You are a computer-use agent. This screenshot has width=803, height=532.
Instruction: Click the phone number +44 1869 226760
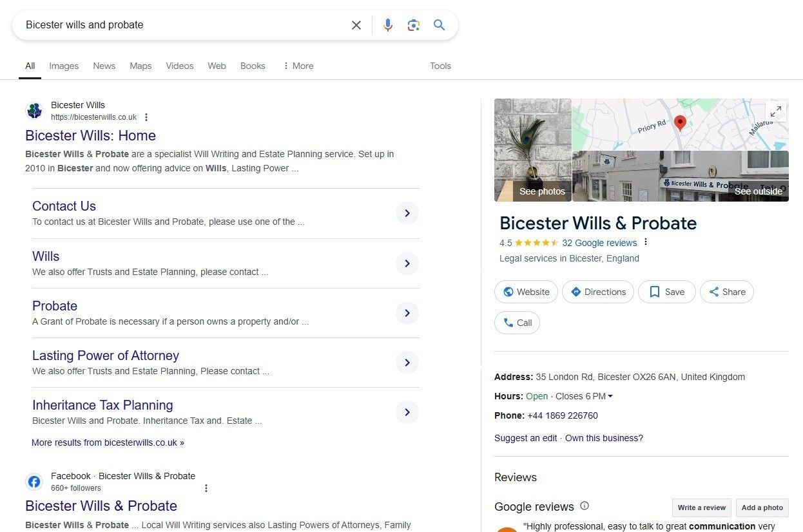tap(563, 415)
